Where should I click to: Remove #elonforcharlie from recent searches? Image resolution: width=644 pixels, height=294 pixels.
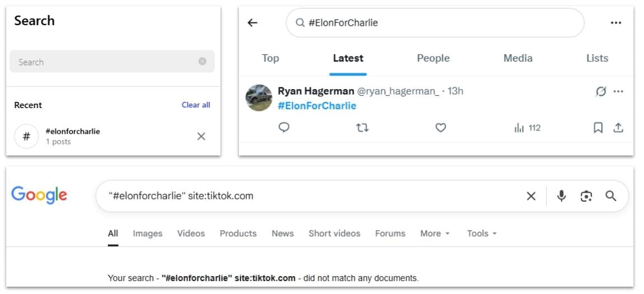pyautogui.click(x=201, y=136)
